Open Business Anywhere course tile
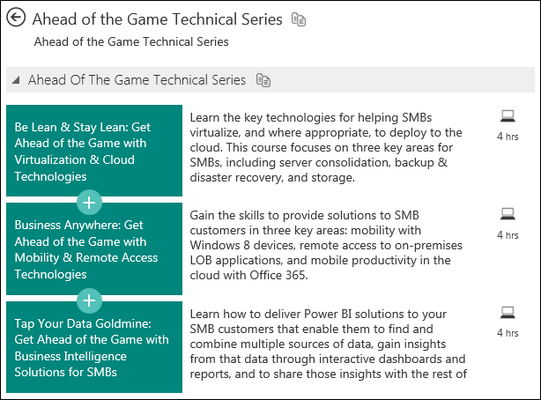This screenshot has width=541, height=400. (94, 249)
